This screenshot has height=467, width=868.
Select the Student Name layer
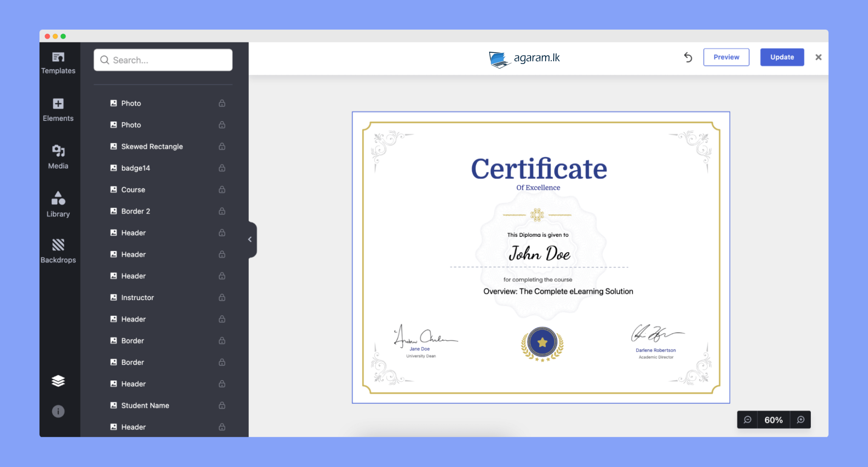145,406
